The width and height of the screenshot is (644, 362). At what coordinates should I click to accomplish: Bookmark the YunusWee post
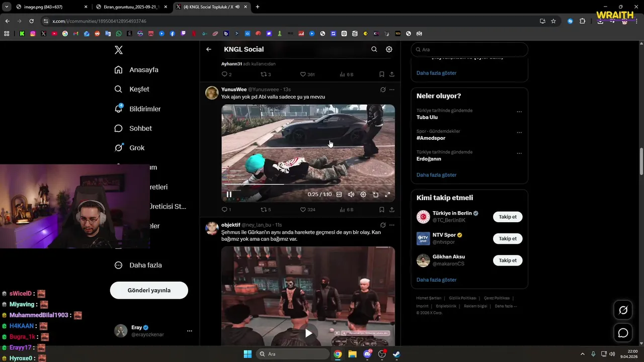point(382,210)
